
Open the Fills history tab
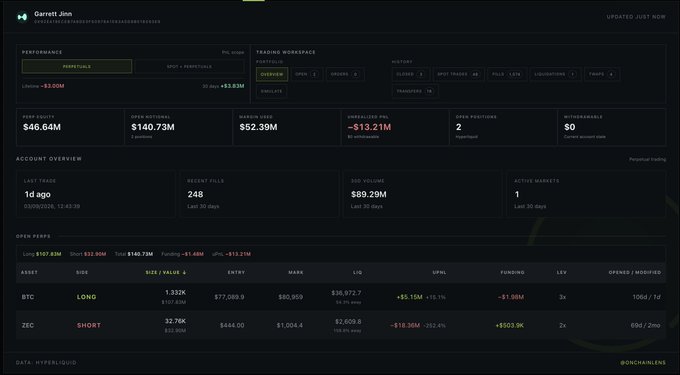(507, 74)
